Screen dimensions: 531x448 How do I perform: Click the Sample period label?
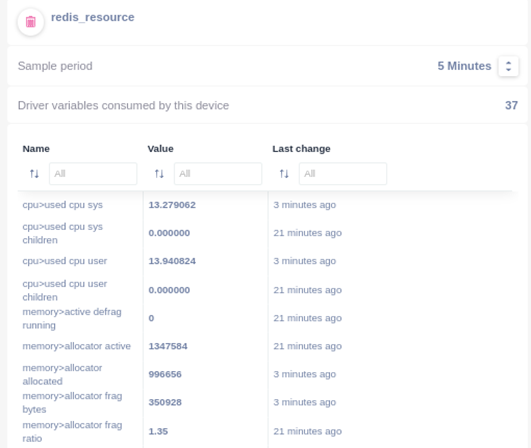click(x=55, y=66)
